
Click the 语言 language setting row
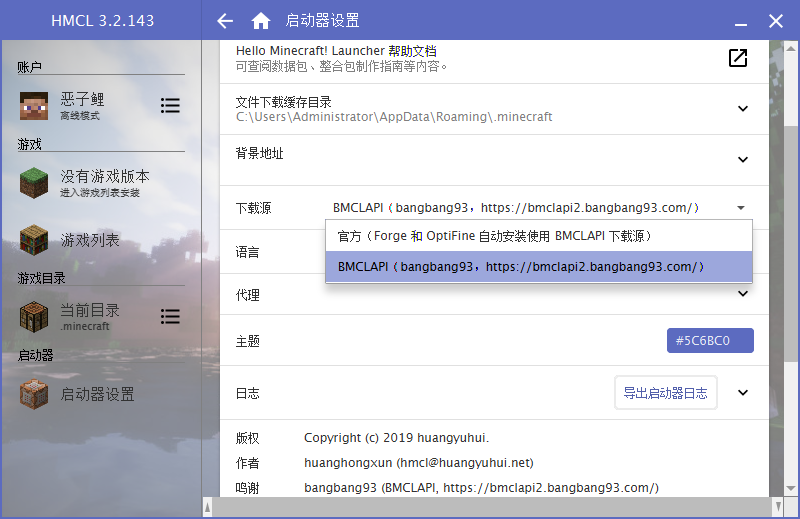(x=494, y=252)
